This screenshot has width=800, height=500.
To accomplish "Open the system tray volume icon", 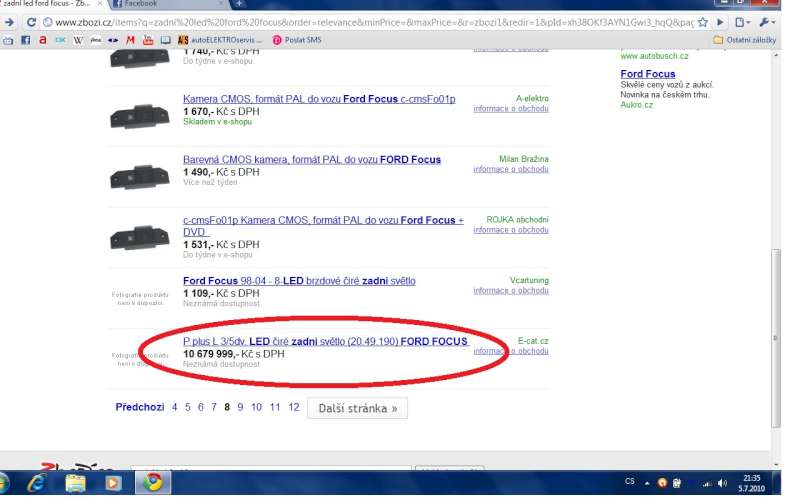I will click(722, 483).
